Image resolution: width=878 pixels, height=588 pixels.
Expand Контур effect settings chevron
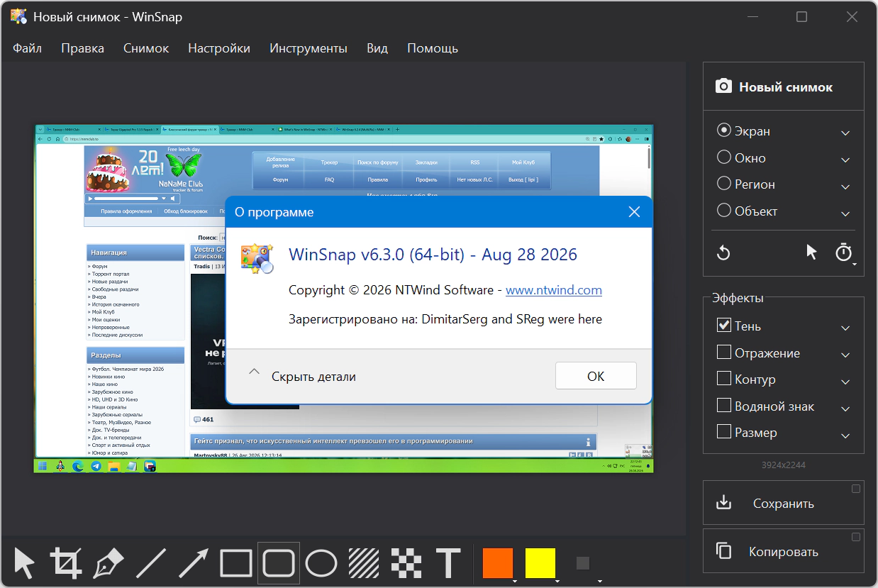point(845,382)
